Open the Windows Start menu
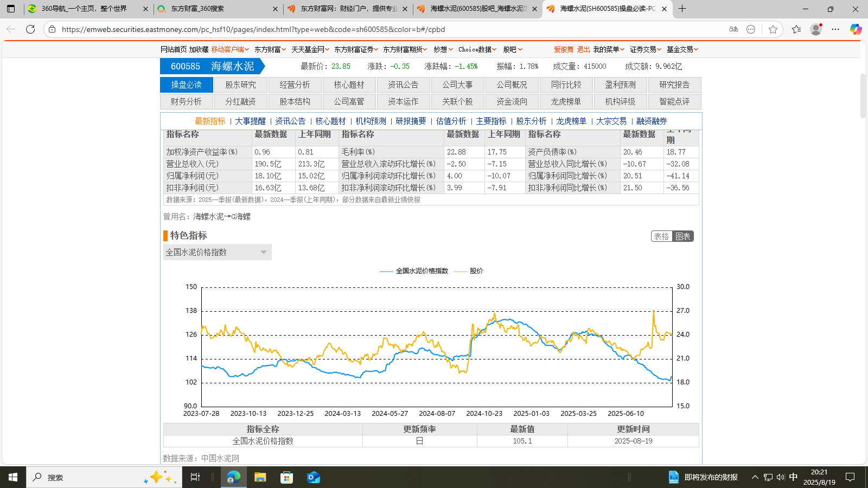Screen dimensions: 868x488 click(13, 477)
